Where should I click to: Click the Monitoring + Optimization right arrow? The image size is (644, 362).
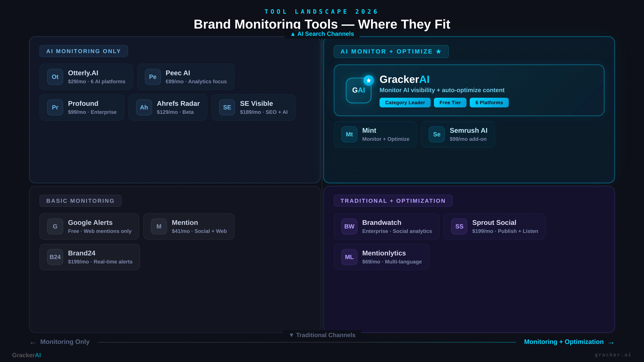611,343
